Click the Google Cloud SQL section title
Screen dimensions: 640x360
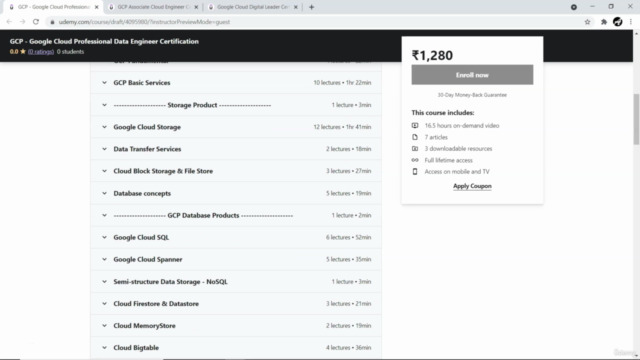pyautogui.click(x=141, y=237)
